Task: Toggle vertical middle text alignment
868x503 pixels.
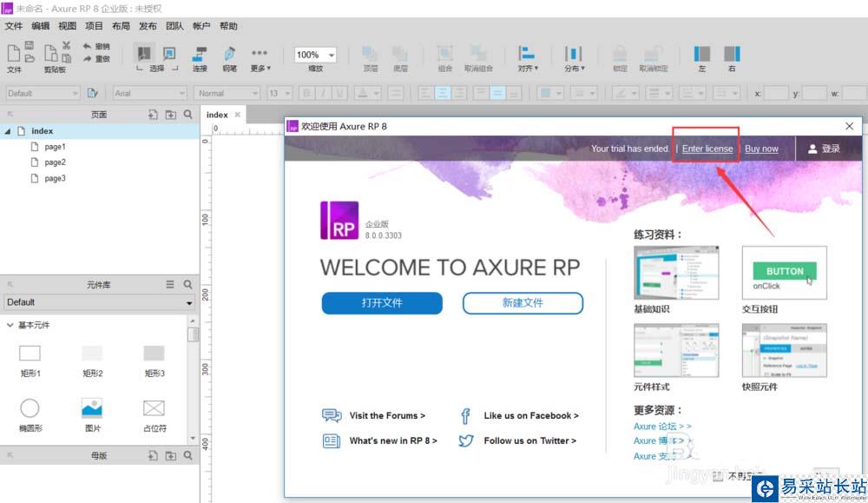Action: [497, 93]
